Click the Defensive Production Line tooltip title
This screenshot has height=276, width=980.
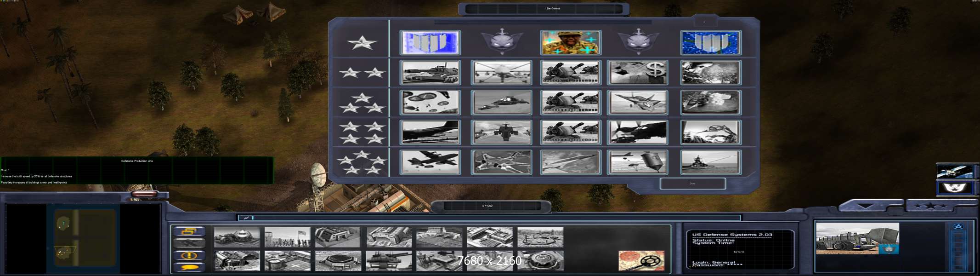point(137,161)
